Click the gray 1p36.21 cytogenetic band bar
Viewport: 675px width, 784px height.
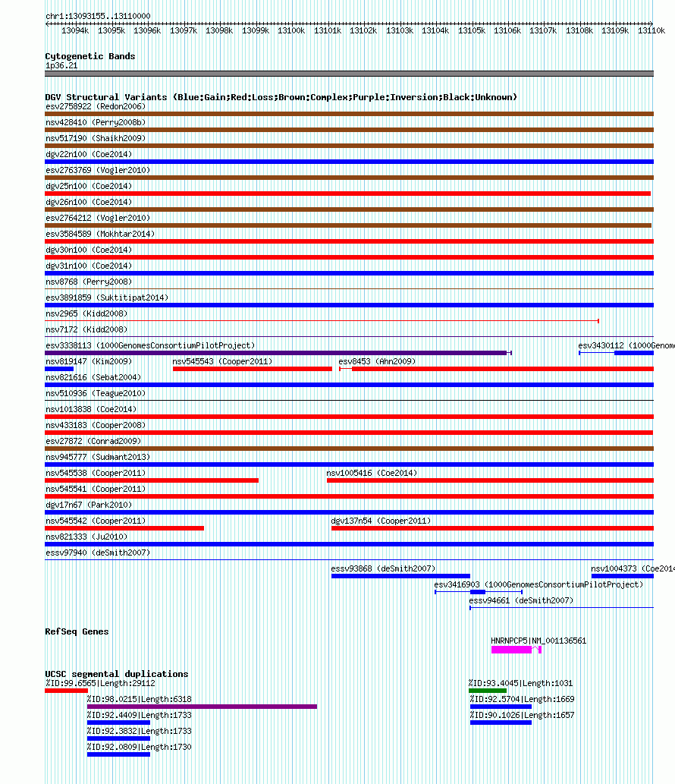[349, 74]
